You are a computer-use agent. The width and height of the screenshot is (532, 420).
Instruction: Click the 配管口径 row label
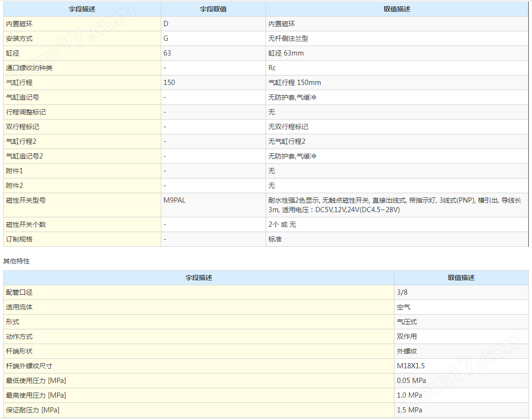[19, 292]
